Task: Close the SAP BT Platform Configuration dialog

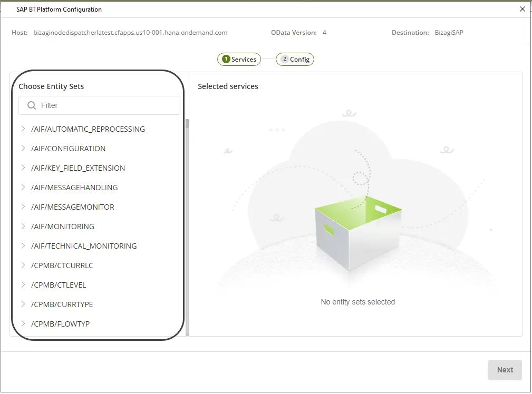Action: point(523,9)
